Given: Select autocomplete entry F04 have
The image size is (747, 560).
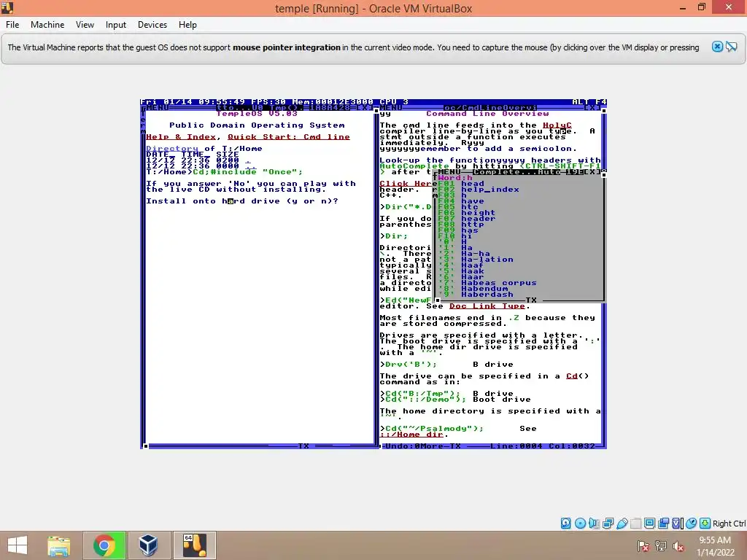Looking at the screenshot, I should click(x=461, y=201).
